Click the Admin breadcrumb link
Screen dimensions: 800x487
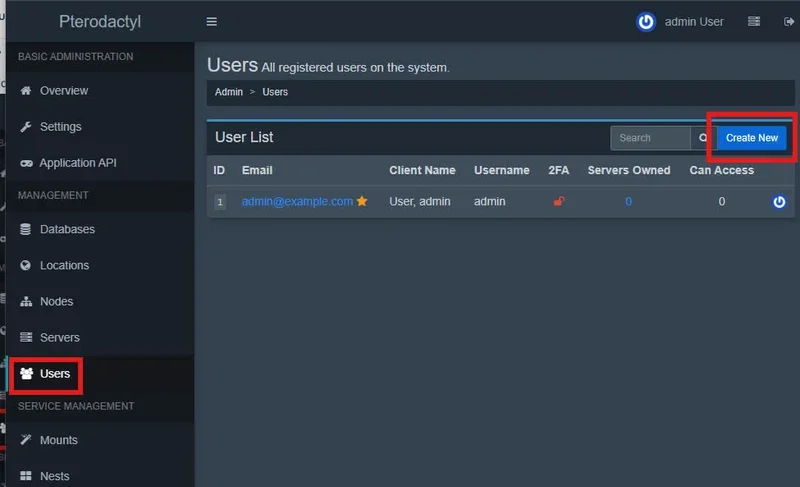(229, 92)
